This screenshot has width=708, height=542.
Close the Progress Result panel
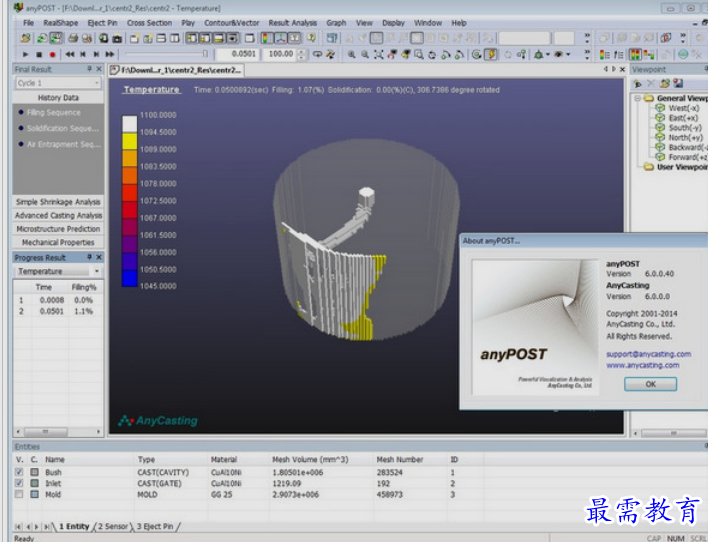[99, 257]
